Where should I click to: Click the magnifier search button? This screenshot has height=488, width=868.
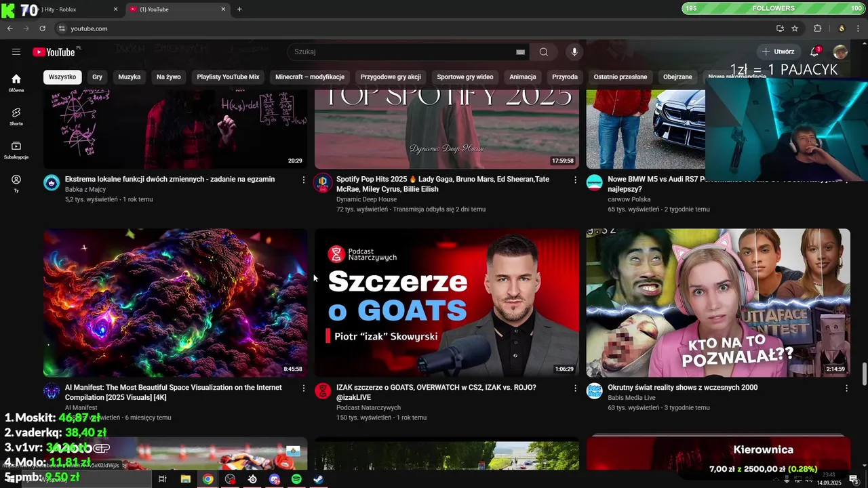pos(544,52)
